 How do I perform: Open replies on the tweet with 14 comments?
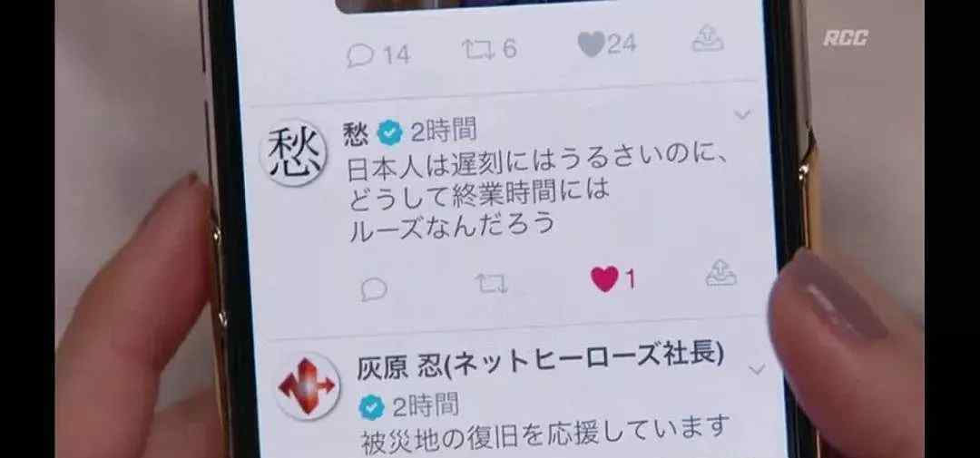coord(360,55)
